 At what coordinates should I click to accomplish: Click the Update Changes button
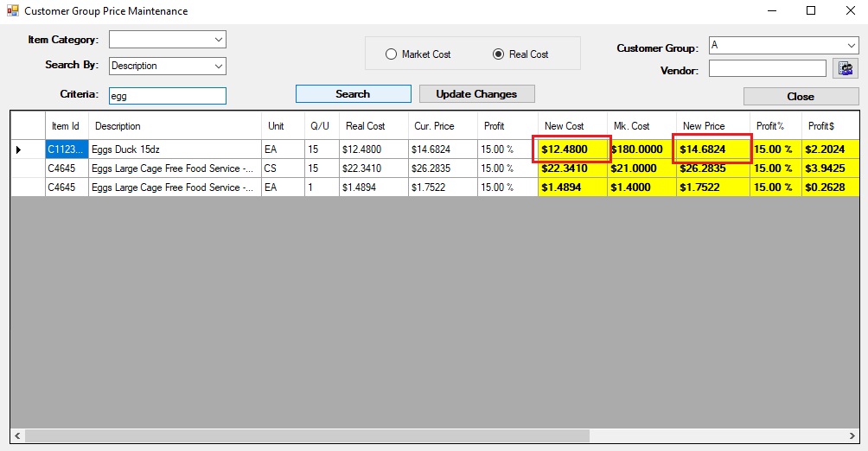pos(476,94)
